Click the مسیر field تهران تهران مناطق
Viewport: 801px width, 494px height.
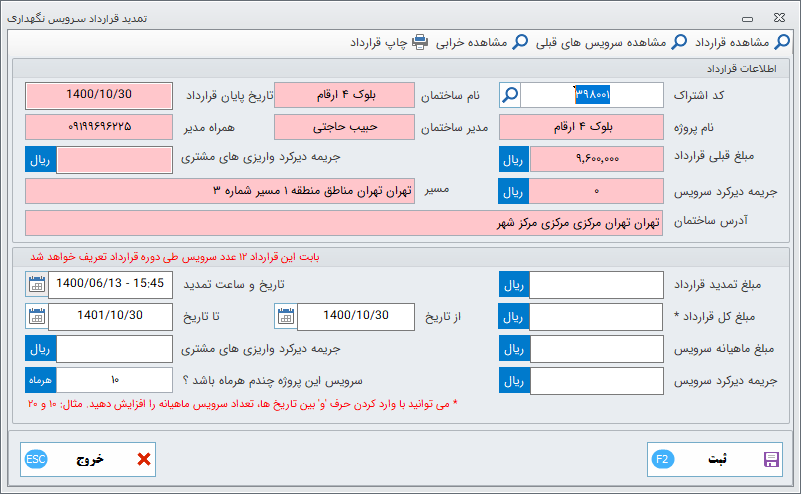coord(220,191)
